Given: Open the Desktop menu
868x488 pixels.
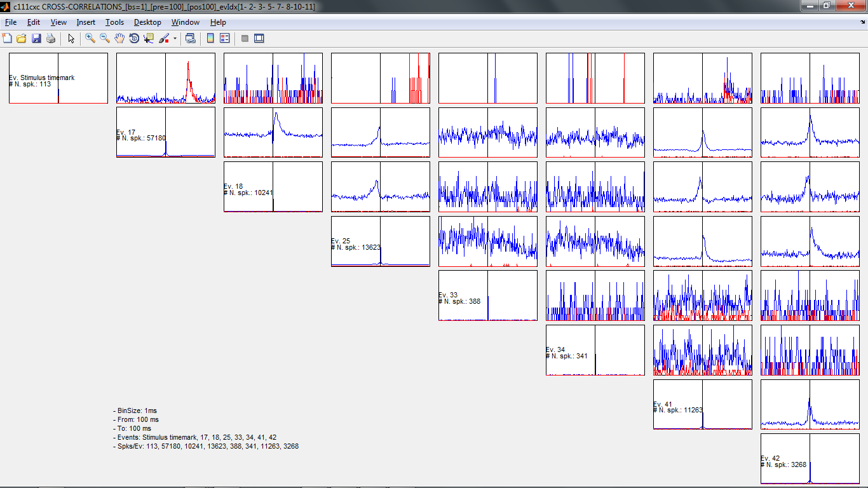Looking at the screenshot, I should coord(147,22).
